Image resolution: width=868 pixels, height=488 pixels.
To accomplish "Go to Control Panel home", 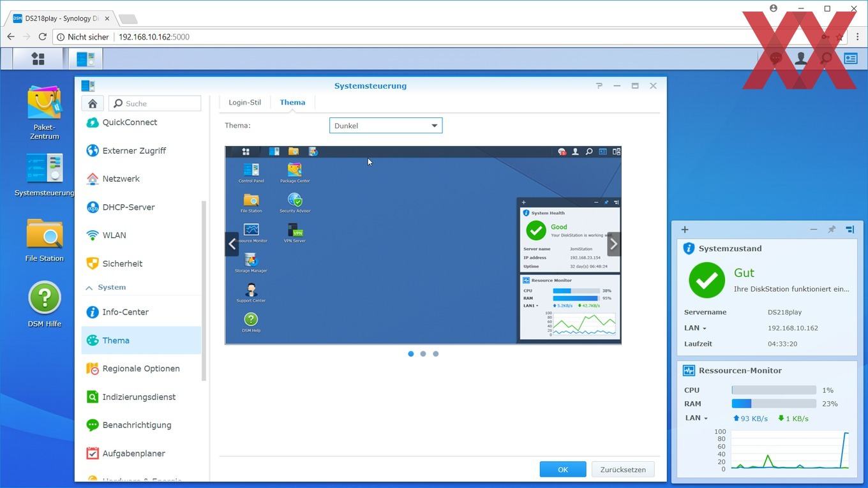I will (93, 103).
